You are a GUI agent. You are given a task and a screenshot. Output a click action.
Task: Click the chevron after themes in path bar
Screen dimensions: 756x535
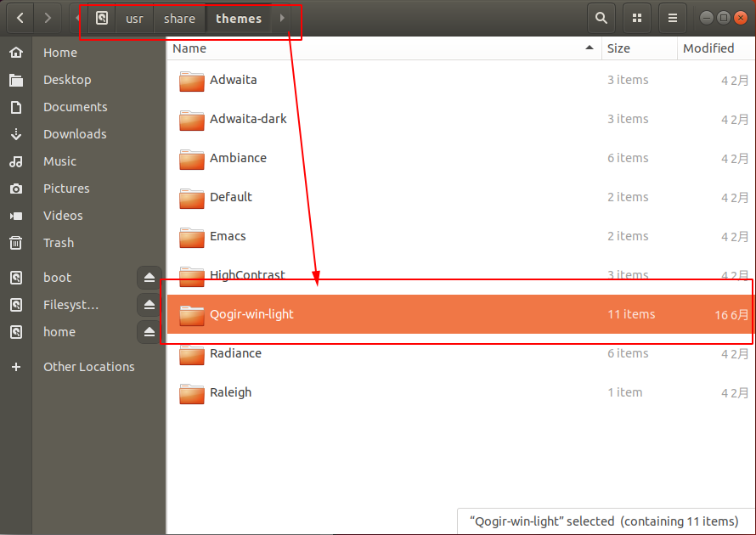click(280, 18)
